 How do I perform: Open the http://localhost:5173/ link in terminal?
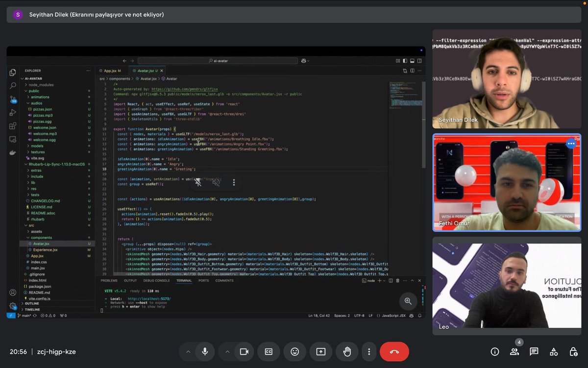coord(149,299)
